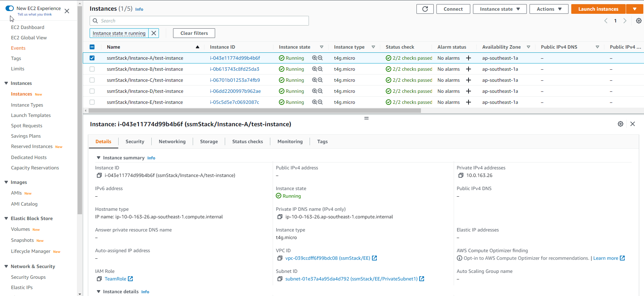Image resolution: width=644 pixels, height=296 pixels.
Task: Copy the Instance ID in summary
Action: coord(99,175)
